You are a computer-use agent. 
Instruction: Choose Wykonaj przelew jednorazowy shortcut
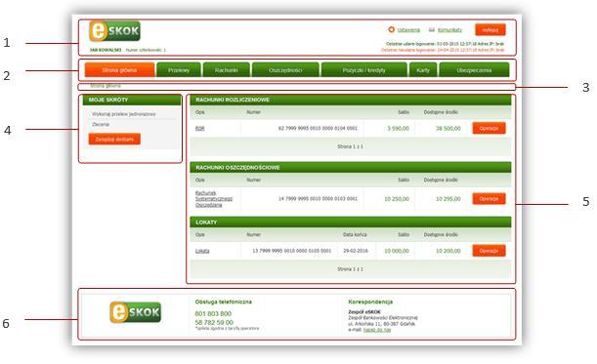(124, 114)
